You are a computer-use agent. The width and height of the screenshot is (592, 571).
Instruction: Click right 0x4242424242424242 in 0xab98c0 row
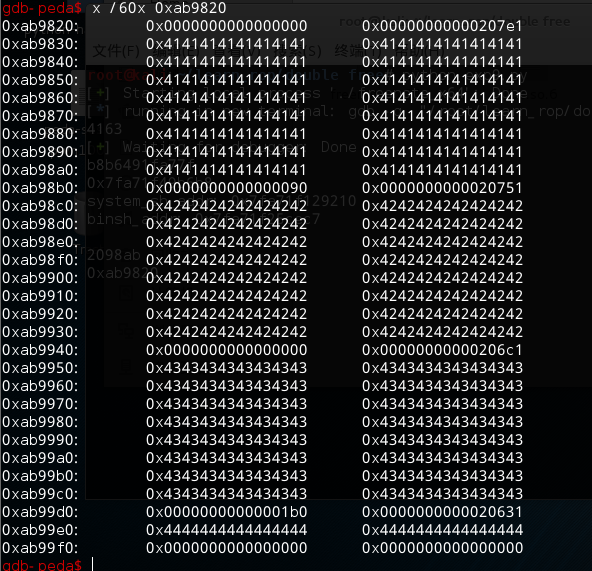tap(442, 206)
